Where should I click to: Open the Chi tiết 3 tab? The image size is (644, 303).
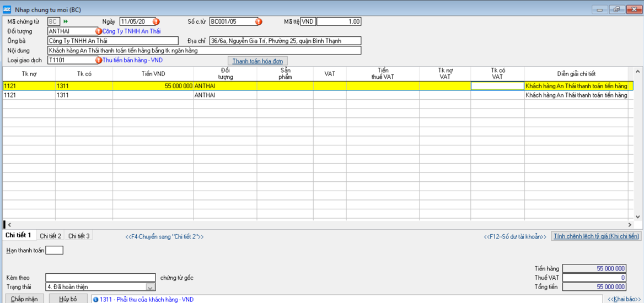tap(79, 236)
